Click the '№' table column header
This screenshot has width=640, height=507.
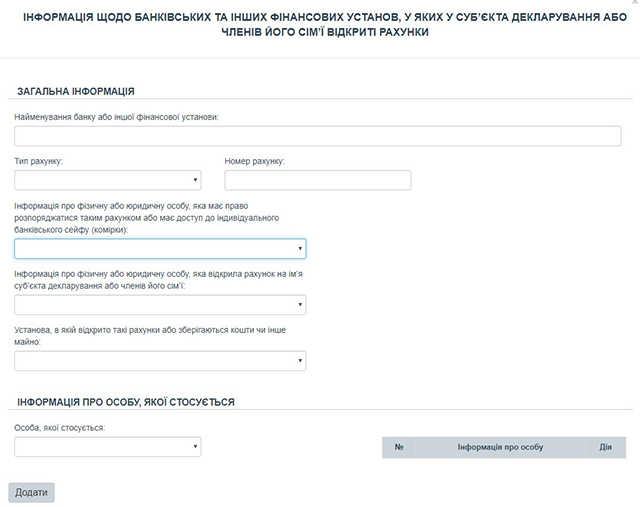(x=399, y=447)
